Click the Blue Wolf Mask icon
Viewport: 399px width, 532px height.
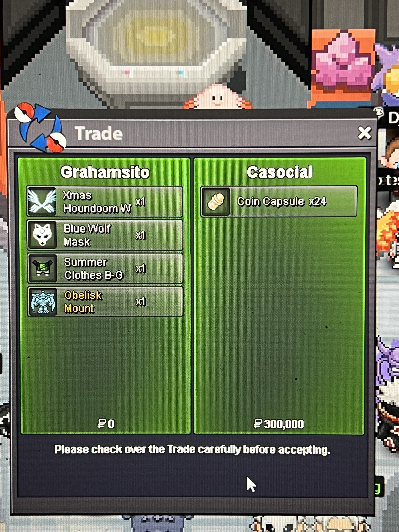pyautogui.click(x=42, y=235)
